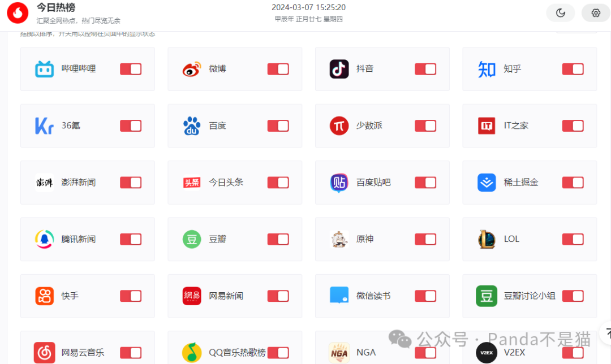Screen dimensions: 611x364
Task: Click the 微博 logo icon
Action: (192, 70)
